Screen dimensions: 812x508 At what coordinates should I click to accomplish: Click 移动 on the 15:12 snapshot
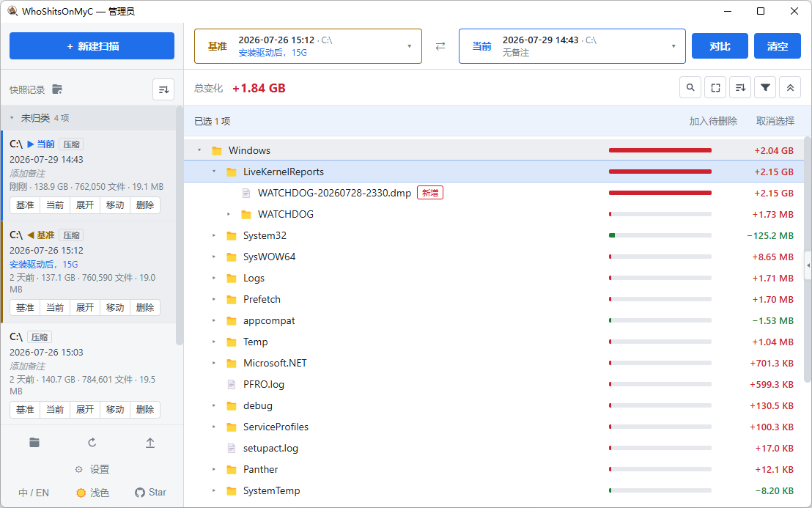115,308
